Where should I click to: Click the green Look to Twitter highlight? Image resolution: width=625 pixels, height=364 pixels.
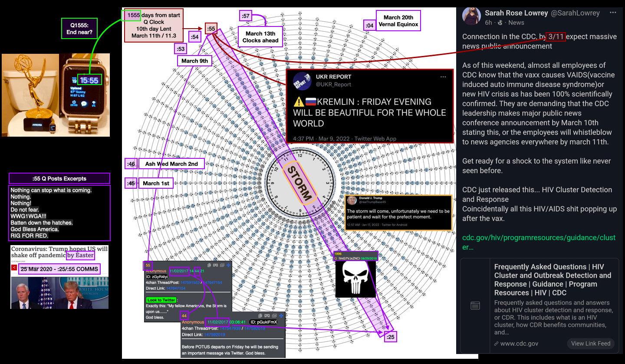[161, 300]
